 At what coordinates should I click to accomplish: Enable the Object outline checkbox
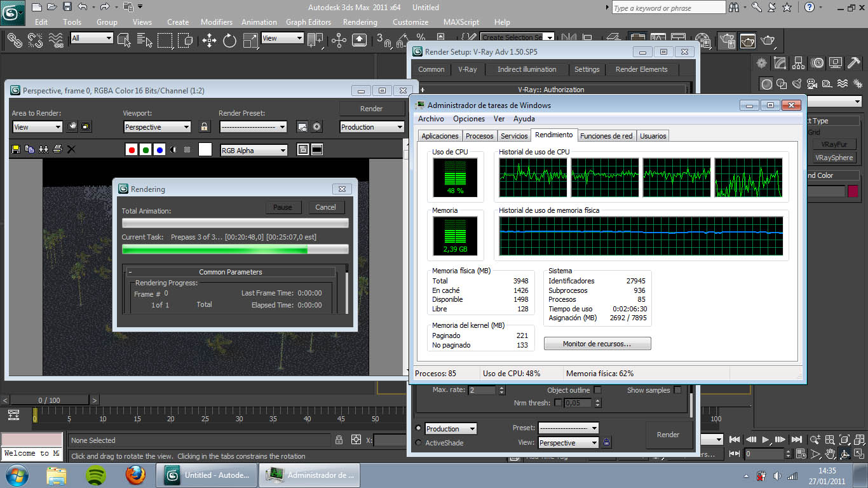point(597,390)
